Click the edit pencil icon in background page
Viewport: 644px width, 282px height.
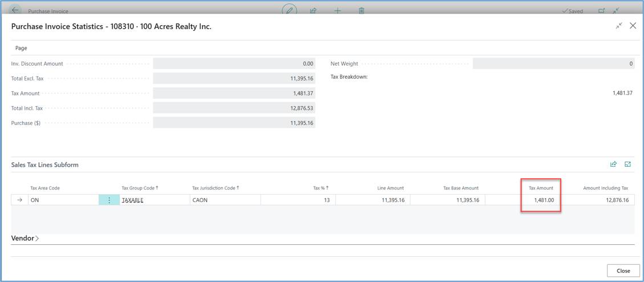tap(290, 11)
